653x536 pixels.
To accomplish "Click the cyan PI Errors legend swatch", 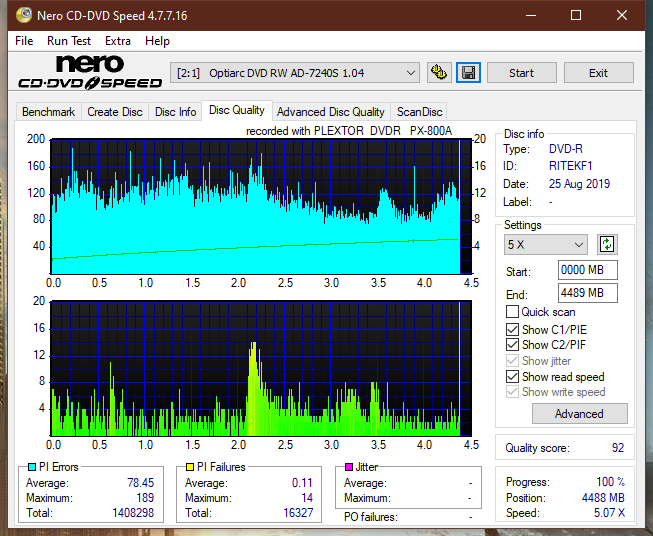I will coord(31,467).
